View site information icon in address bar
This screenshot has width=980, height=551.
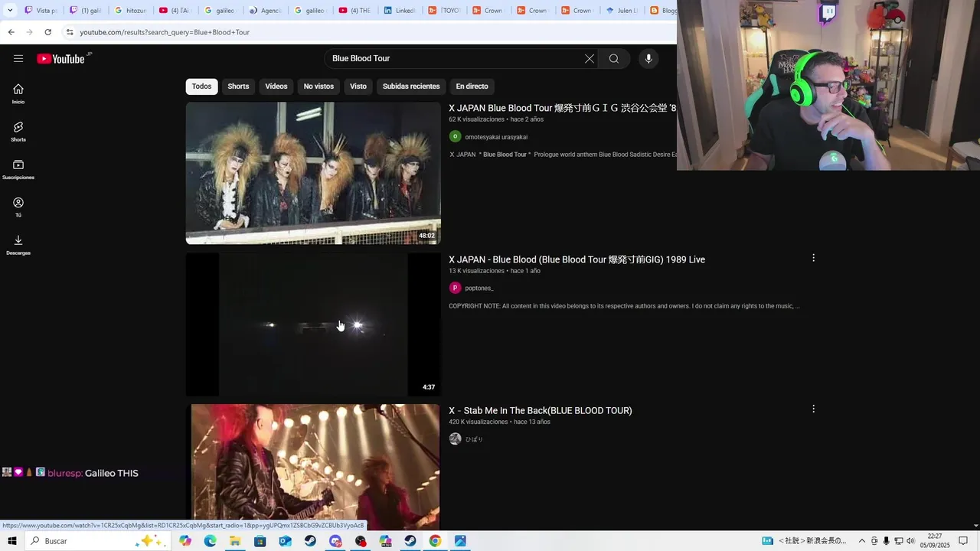pyautogui.click(x=70, y=32)
